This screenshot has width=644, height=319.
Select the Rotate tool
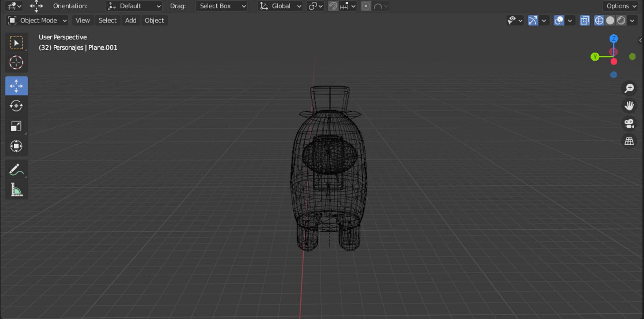[x=16, y=106]
